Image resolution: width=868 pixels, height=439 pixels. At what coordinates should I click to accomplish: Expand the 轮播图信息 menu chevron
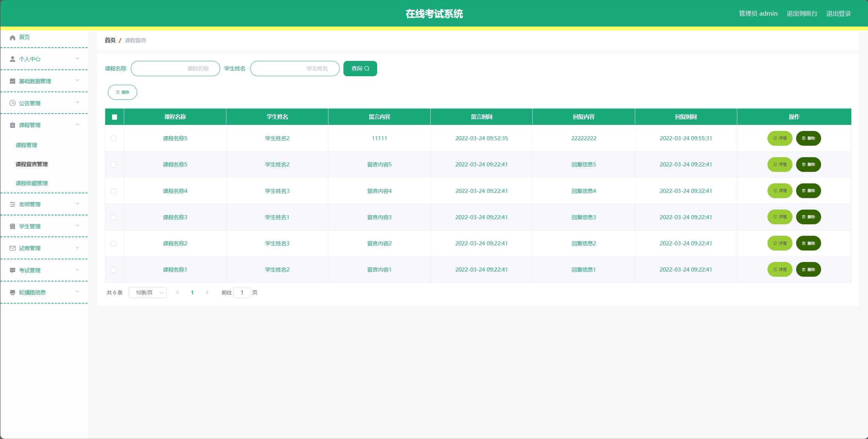pyautogui.click(x=77, y=292)
